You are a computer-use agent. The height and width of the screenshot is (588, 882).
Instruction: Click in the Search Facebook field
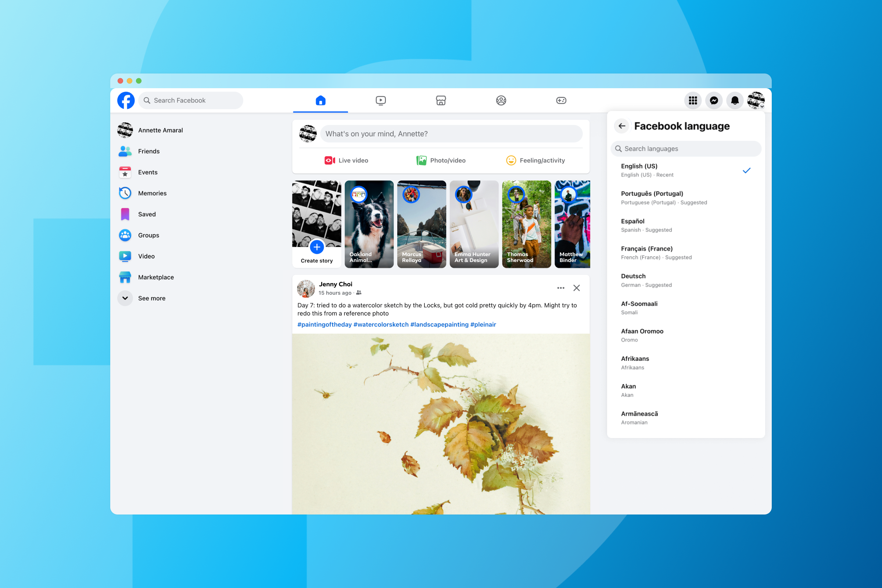(x=191, y=100)
